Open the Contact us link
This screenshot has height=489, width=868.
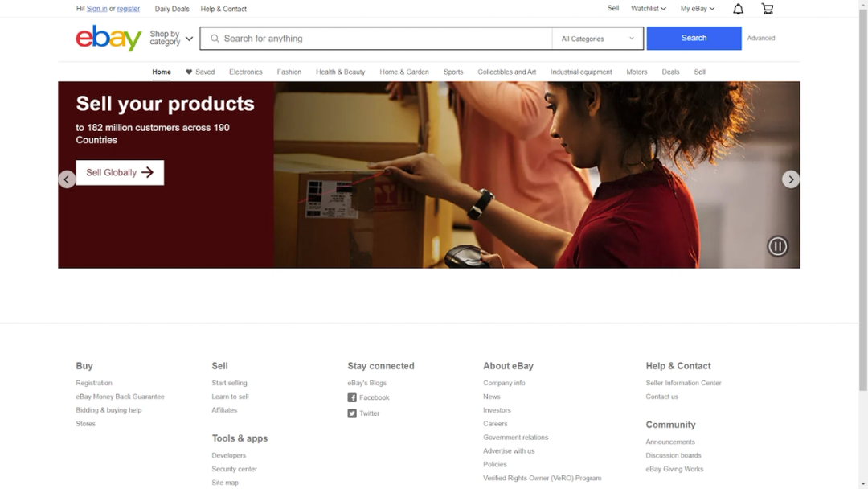click(x=662, y=397)
